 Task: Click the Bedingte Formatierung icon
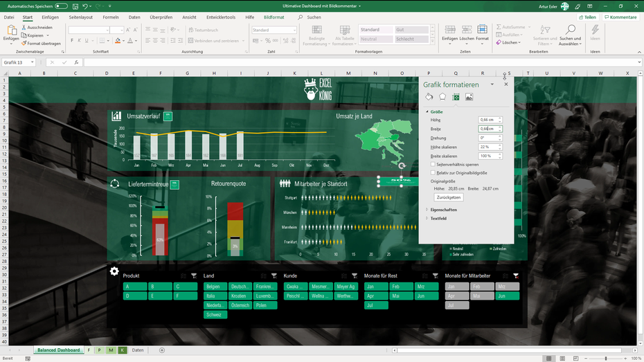pyautogui.click(x=316, y=30)
